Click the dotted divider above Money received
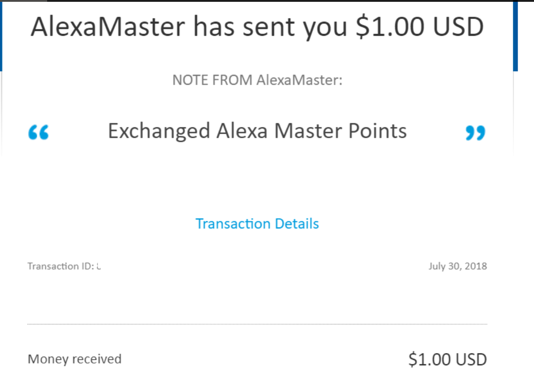 (x=257, y=324)
